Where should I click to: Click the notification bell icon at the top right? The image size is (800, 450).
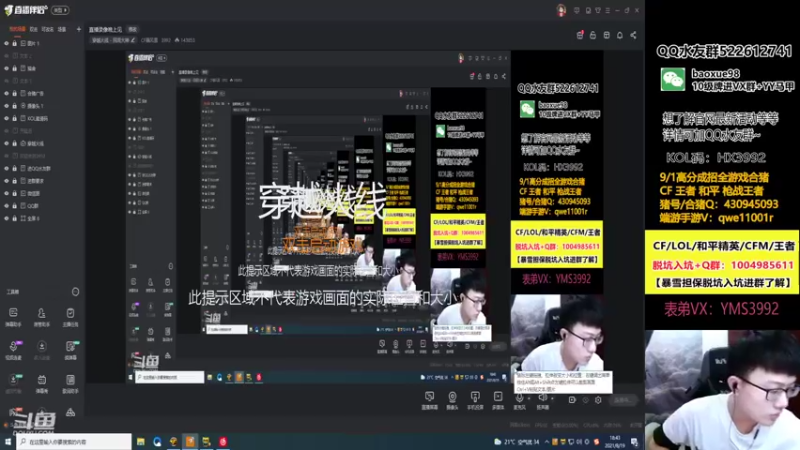click(x=619, y=35)
